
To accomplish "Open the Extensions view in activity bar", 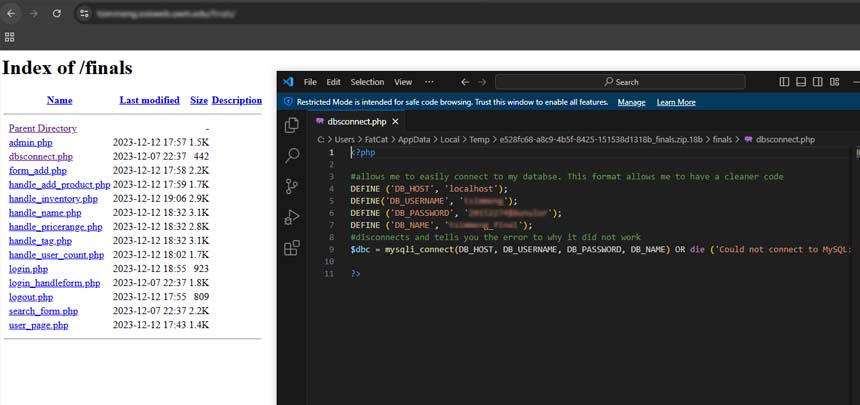I will click(292, 248).
